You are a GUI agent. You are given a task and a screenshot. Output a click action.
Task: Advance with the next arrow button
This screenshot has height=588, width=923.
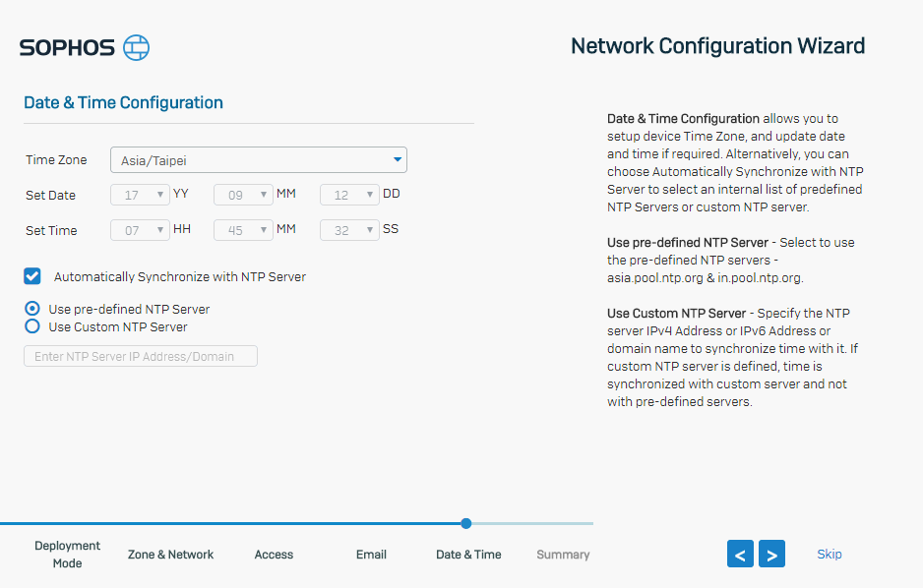point(771,554)
